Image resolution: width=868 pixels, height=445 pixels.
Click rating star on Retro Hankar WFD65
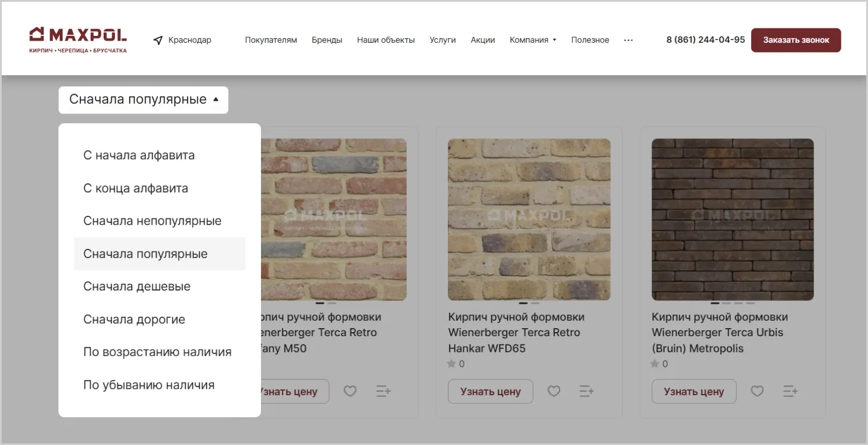point(452,364)
